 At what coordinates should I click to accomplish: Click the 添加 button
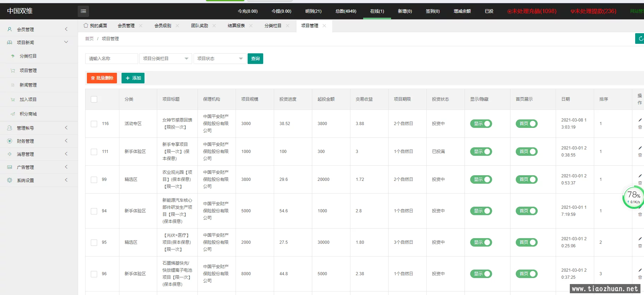pos(133,78)
